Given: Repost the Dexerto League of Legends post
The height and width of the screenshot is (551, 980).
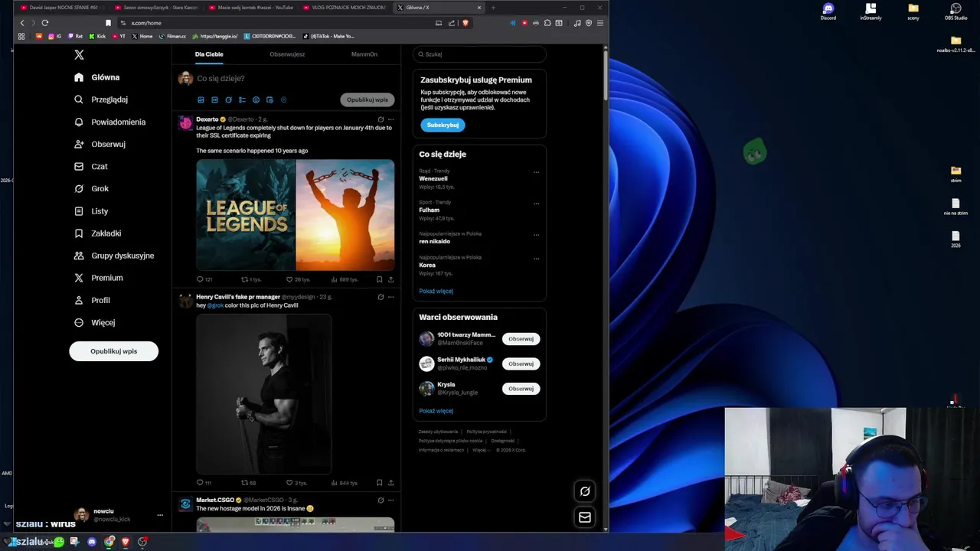Looking at the screenshot, I should [251, 279].
